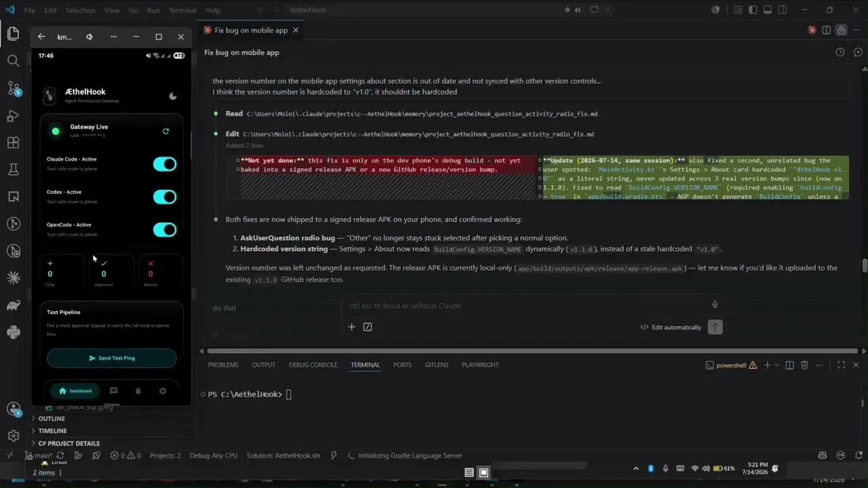Screen dimensions: 868x488
Task: Toggle the Codex - Active switch
Action: (165, 197)
